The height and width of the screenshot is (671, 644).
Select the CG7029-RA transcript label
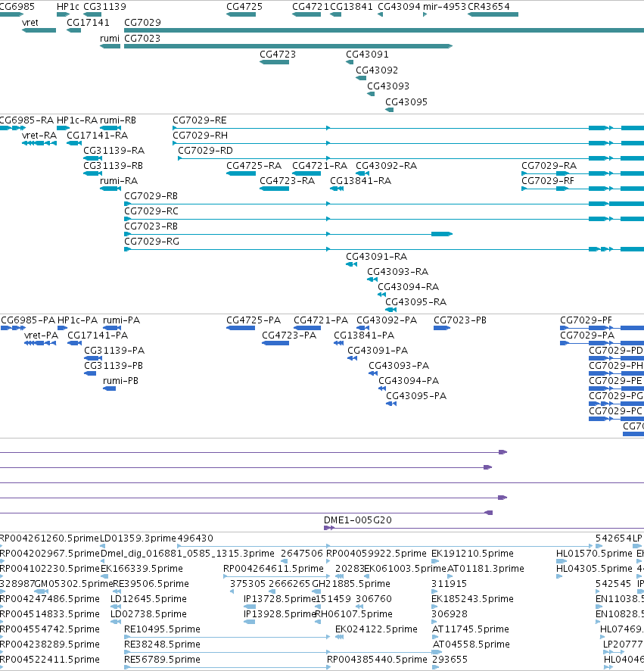549,166
